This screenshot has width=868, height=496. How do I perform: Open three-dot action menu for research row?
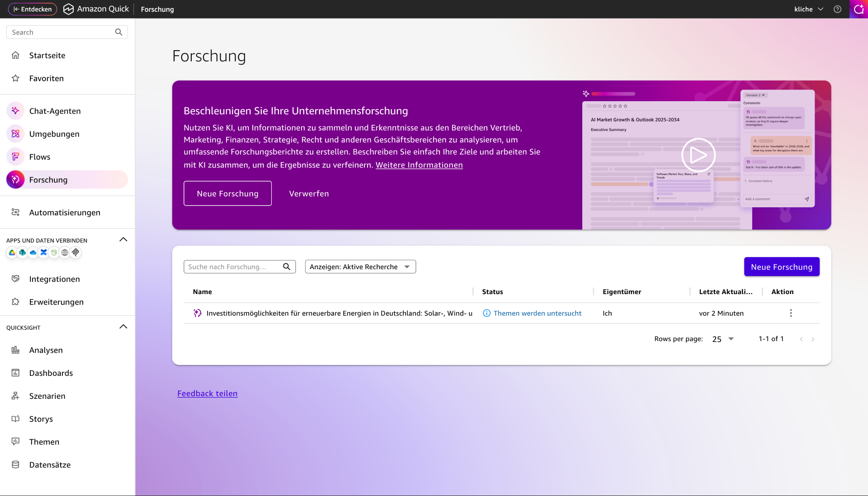791,313
